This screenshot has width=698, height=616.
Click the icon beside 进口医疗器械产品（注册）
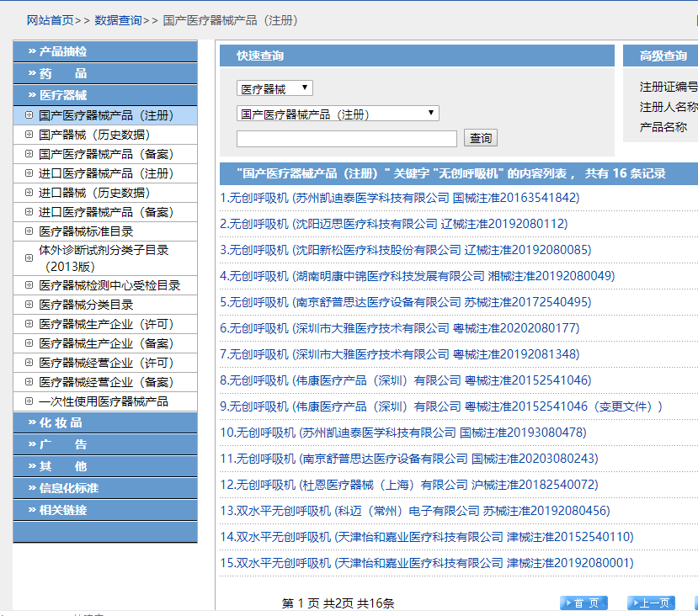(x=29, y=173)
